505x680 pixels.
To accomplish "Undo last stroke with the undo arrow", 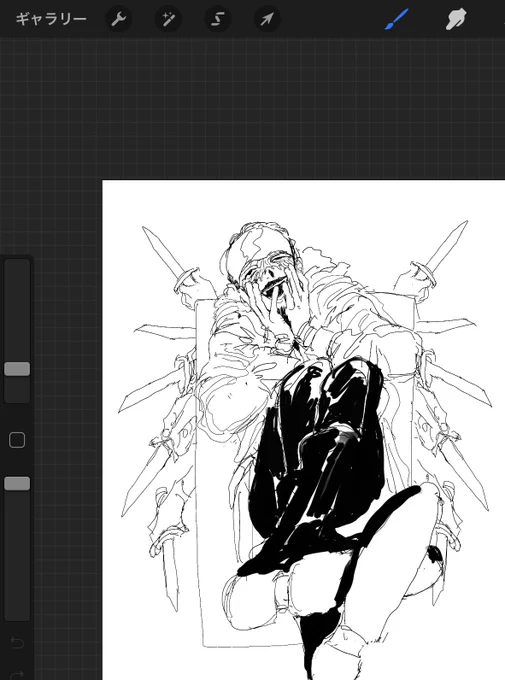I will [17, 642].
